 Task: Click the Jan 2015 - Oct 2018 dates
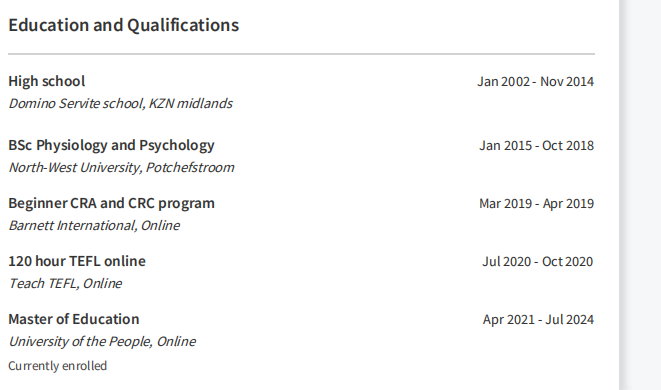(536, 145)
